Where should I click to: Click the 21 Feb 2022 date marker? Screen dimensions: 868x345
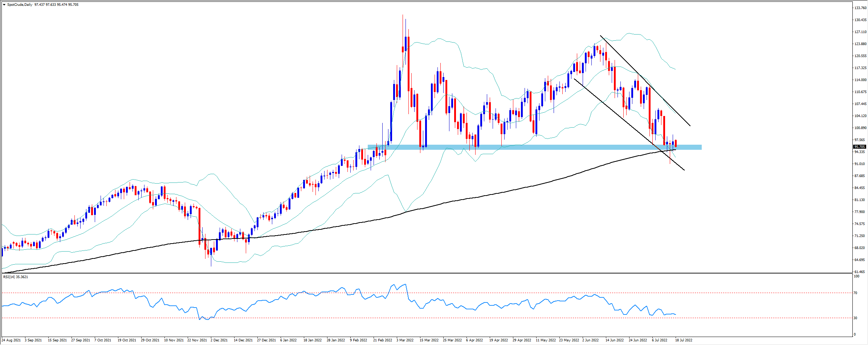[383, 340]
